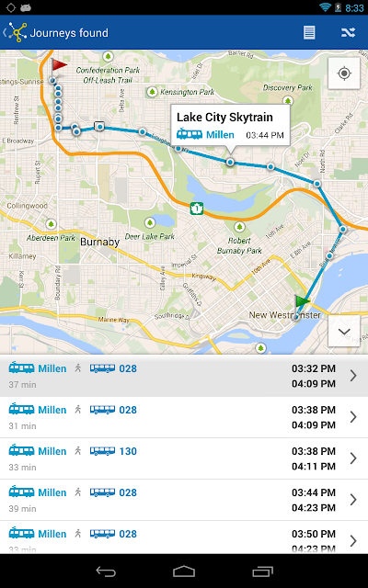Expand the 03:44 PM journey chevron
Viewport: 368px width, 588px height.
click(353, 500)
